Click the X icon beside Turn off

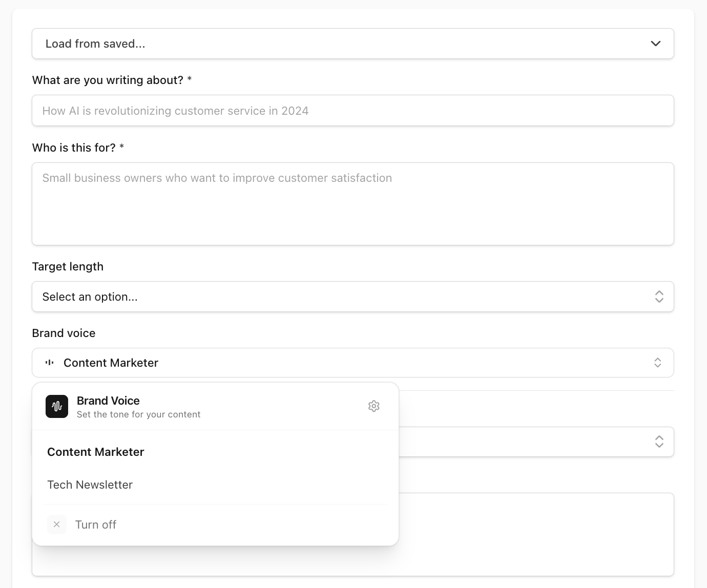(57, 524)
